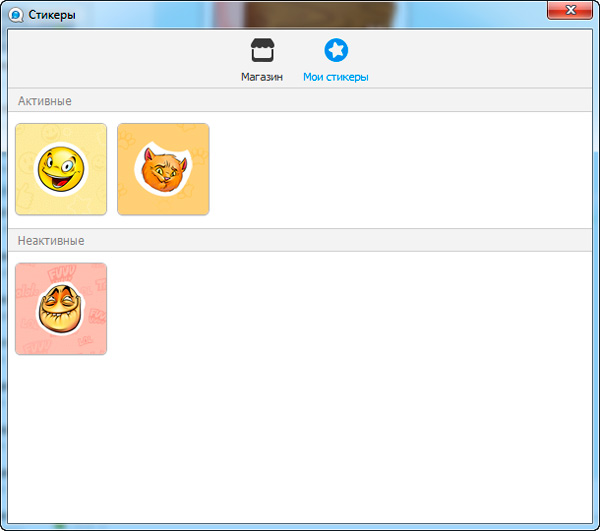Click the orange cat face sticker
This screenshot has height=531, width=600.
(162, 171)
